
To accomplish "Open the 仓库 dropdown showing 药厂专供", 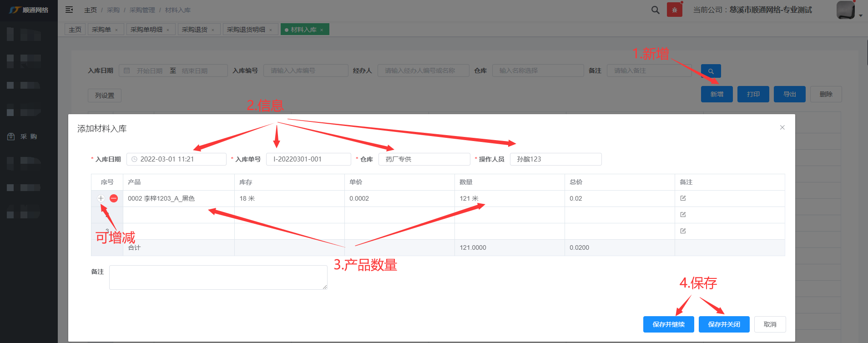I will point(424,159).
